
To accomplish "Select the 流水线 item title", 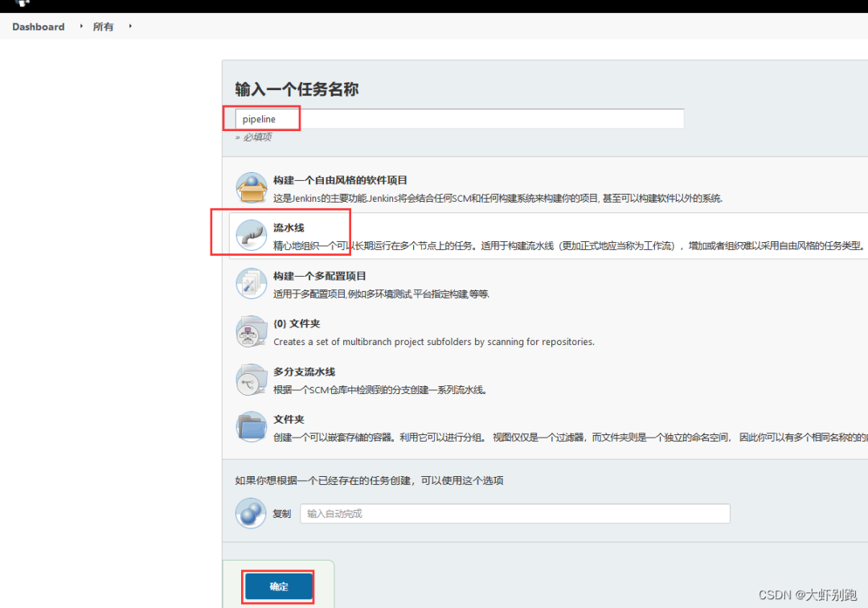I will tap(289, 228).
